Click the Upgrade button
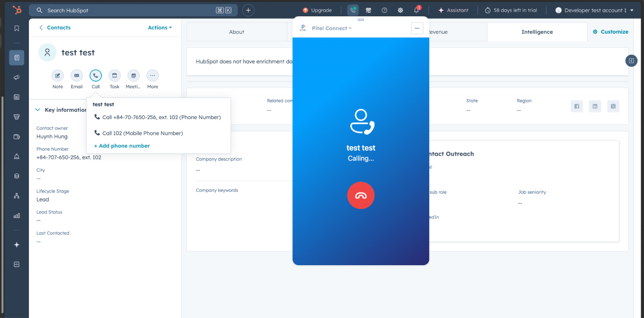 click(317, 10)
